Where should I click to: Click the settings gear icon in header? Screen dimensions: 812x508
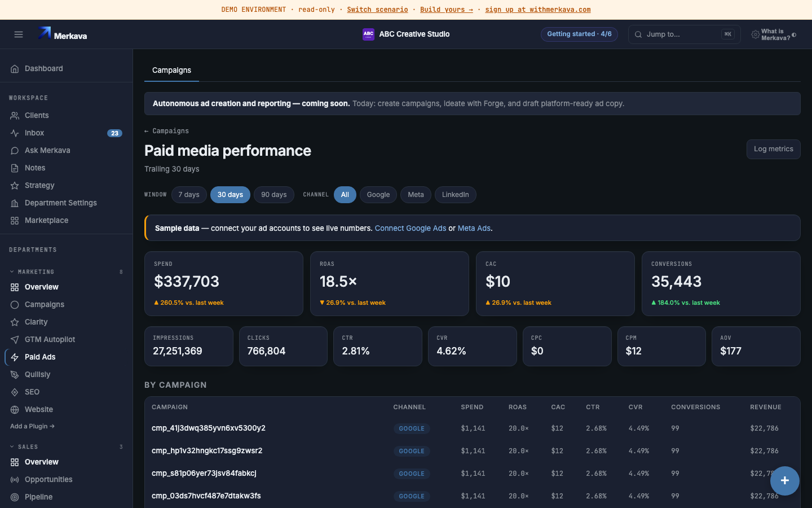tap(755, 34)
